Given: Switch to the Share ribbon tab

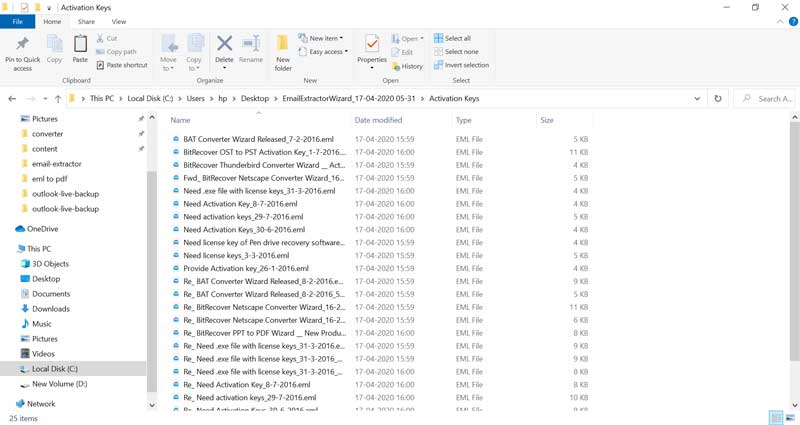Looking at the screenshot, I should coord(86,21).
